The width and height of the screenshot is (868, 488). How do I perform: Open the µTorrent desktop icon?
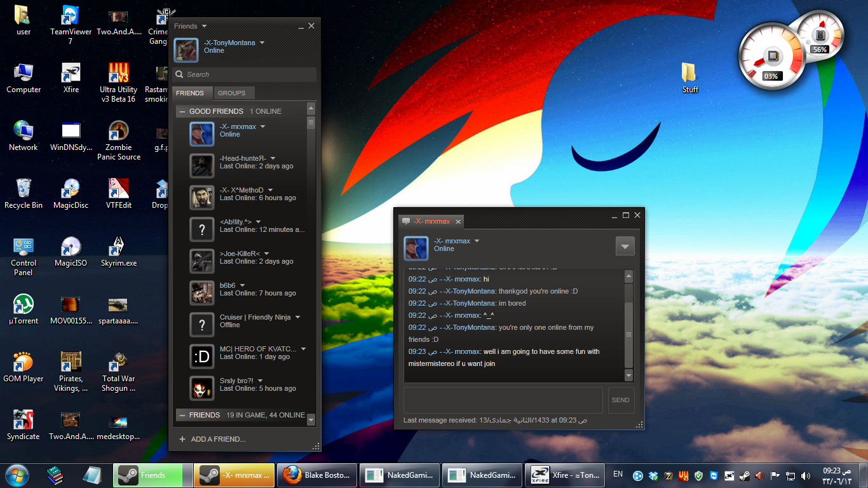point(24,305)
